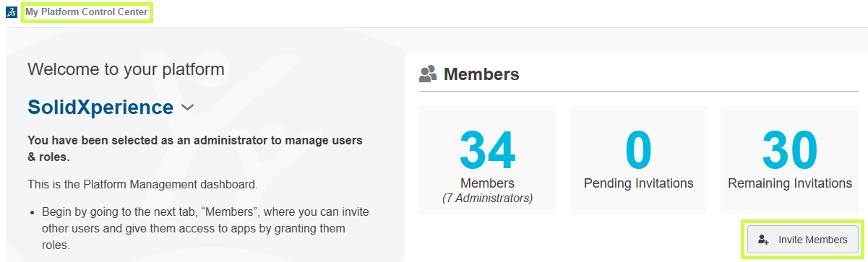Click the 30 remaining invitations count
The image size is (868, 262).
click(x=790, y=150)
